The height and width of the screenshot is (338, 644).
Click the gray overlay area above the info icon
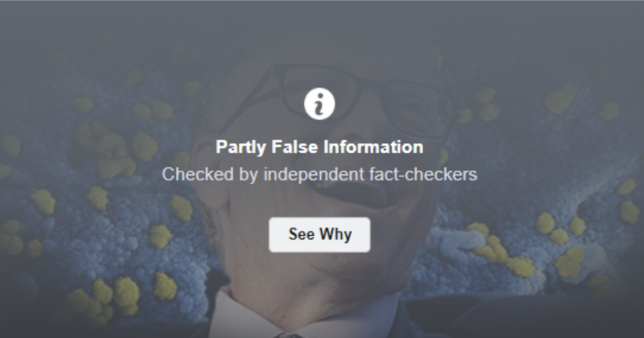tap(319, 41)
